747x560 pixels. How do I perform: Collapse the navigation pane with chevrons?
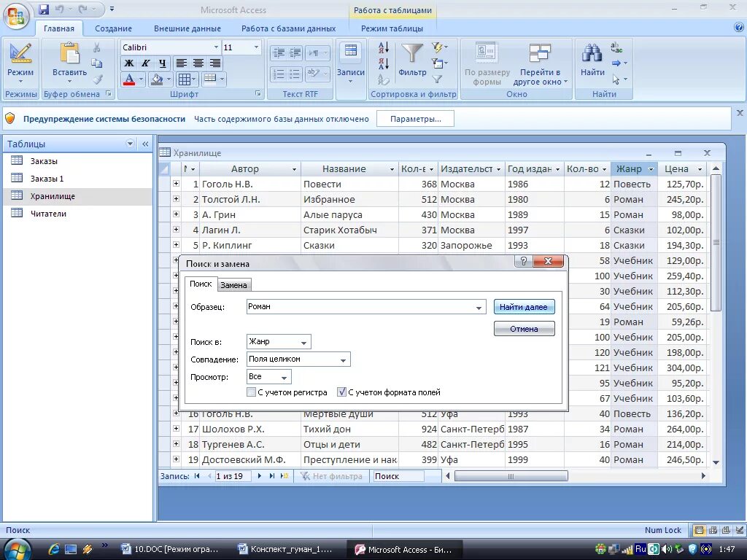145,144
